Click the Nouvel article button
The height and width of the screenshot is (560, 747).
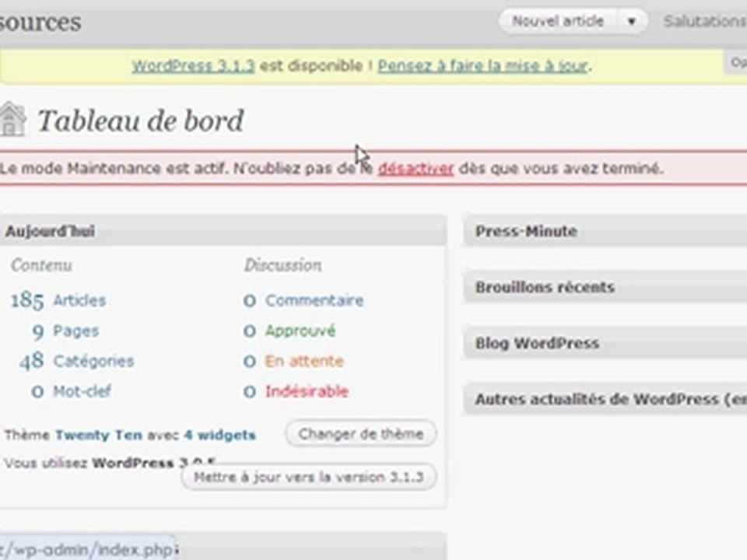point(558,22)
